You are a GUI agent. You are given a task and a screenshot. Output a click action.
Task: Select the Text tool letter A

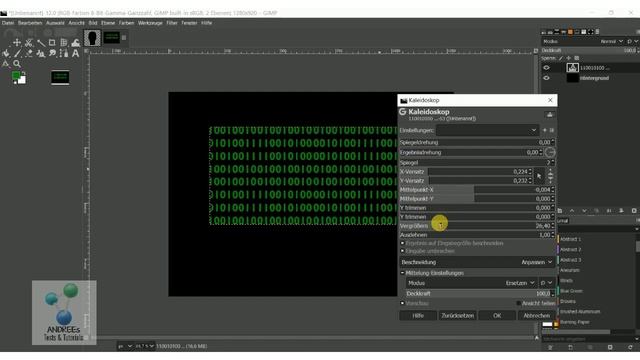[x=76, y=53]
